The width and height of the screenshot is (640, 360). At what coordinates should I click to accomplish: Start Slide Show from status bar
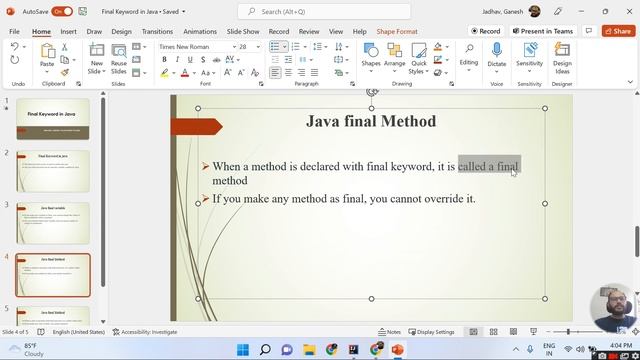[x=533, y=332]
